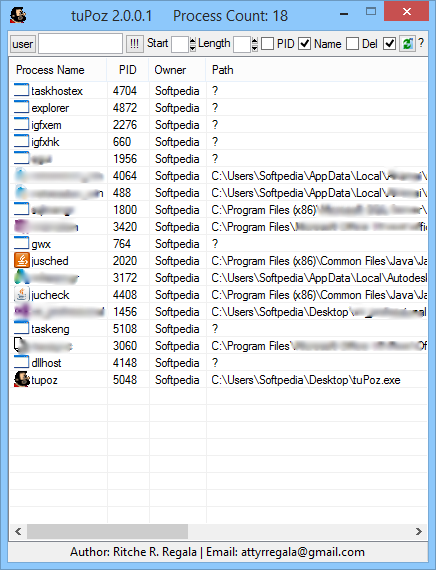Enable the PID checkbox

coord(268,44)
